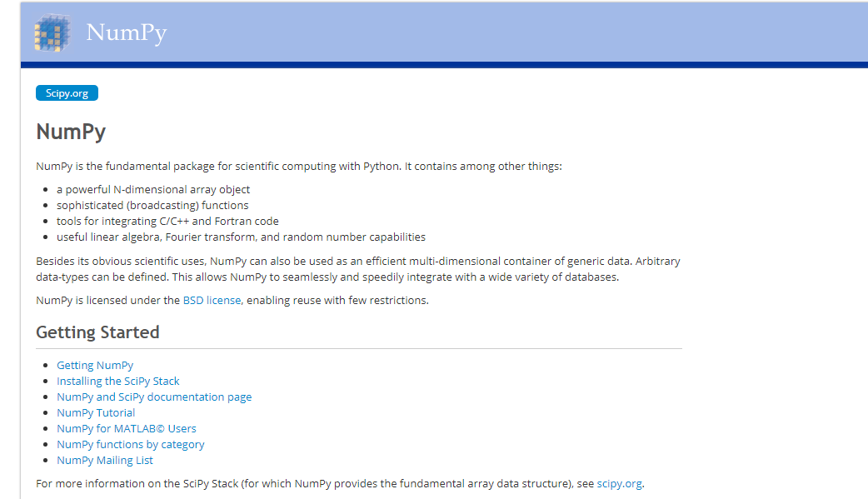Open NumPy for MATLAB Users link
Viewport: 868px width, 499px height.
pyautogui.click(x=127, y=428)
